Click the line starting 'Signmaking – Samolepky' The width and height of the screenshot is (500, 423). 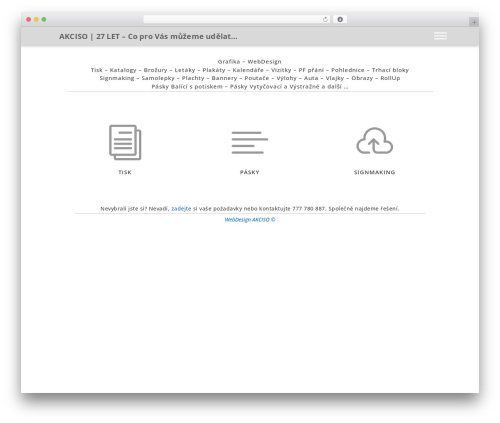click(250, 78)
